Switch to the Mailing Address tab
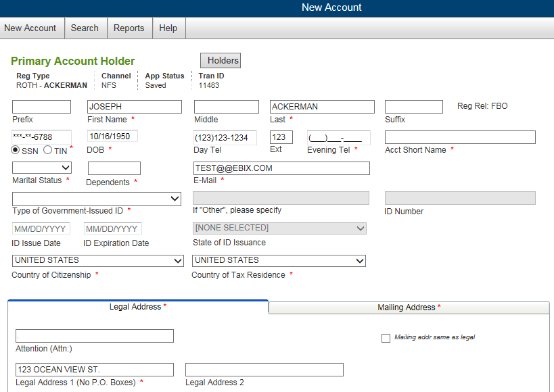This screenshot has height=392, width=554. click(x=409, y=308)
